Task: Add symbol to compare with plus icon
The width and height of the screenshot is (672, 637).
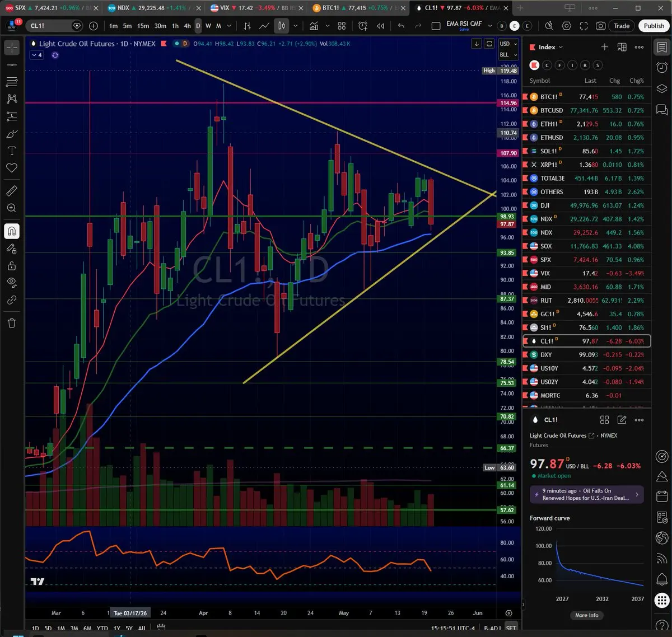Action: tap(94, 26)
